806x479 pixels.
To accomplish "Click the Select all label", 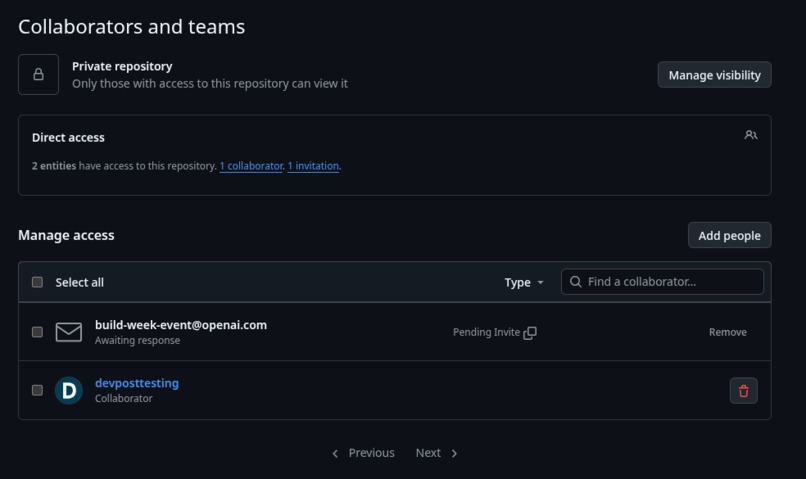I will 80,282.
